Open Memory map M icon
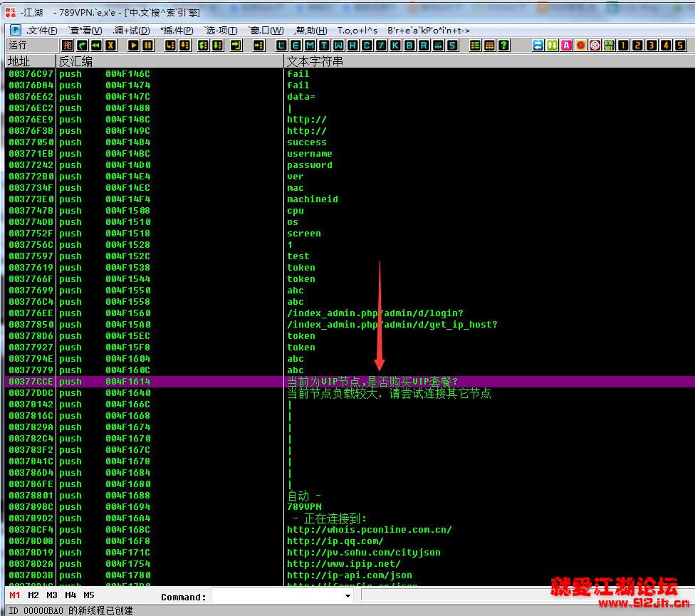Viewport: 695px width, 616px height. point(310,45)
